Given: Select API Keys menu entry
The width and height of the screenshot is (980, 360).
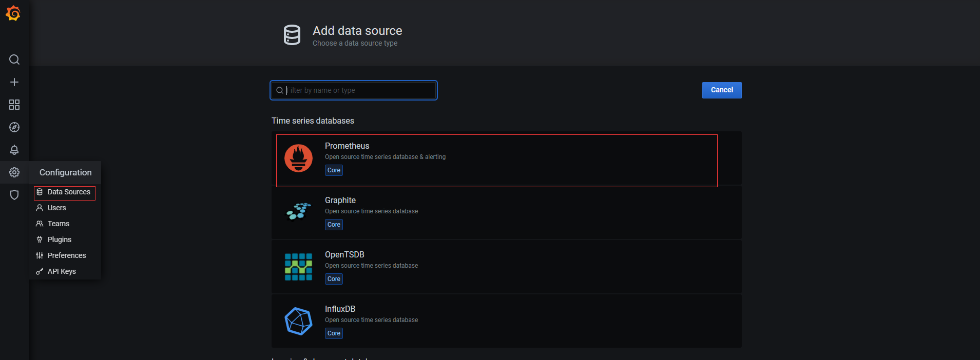Looking at the screenshot, I should (x=62, y=272).
